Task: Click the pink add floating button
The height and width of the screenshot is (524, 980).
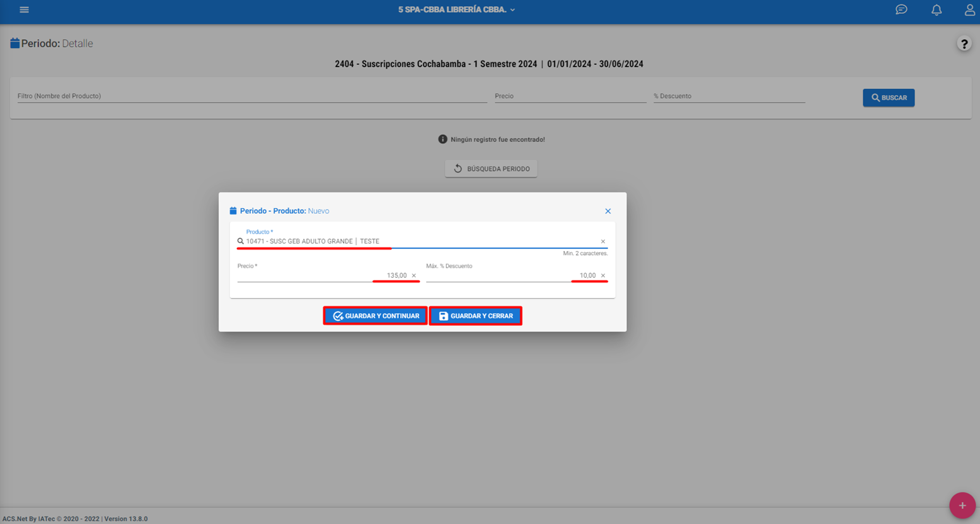Action: tap(962, 505)
